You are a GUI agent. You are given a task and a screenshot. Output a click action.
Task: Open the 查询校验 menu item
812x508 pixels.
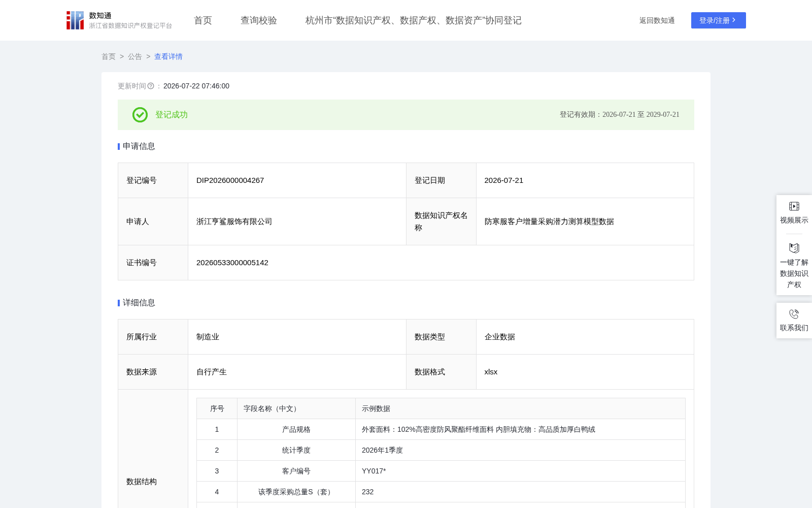pos(259,20)
